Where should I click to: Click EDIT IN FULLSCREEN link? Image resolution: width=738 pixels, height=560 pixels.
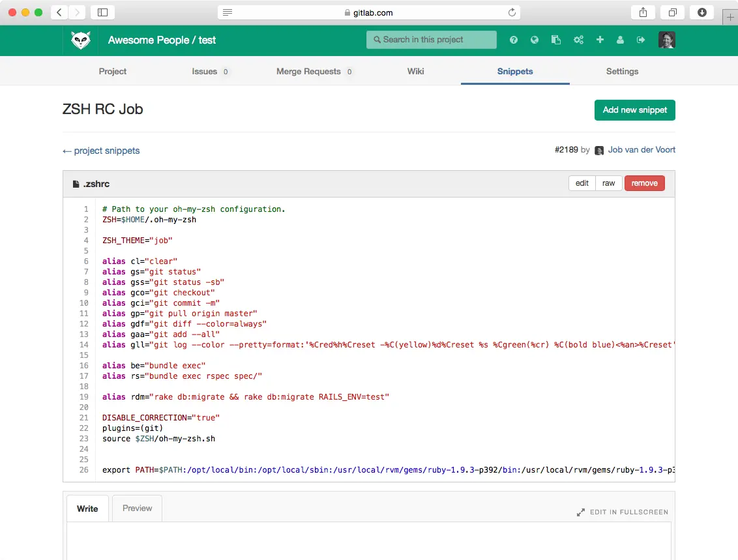tap(629, 512)
